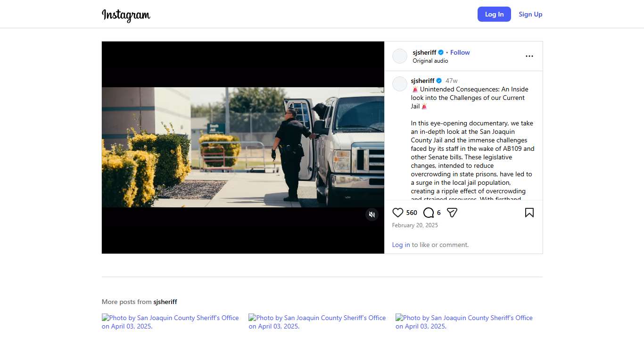Click the Instagram logo
Image resolution: width=644 pixels, height=362 pixels.
[x=126, y=15]
